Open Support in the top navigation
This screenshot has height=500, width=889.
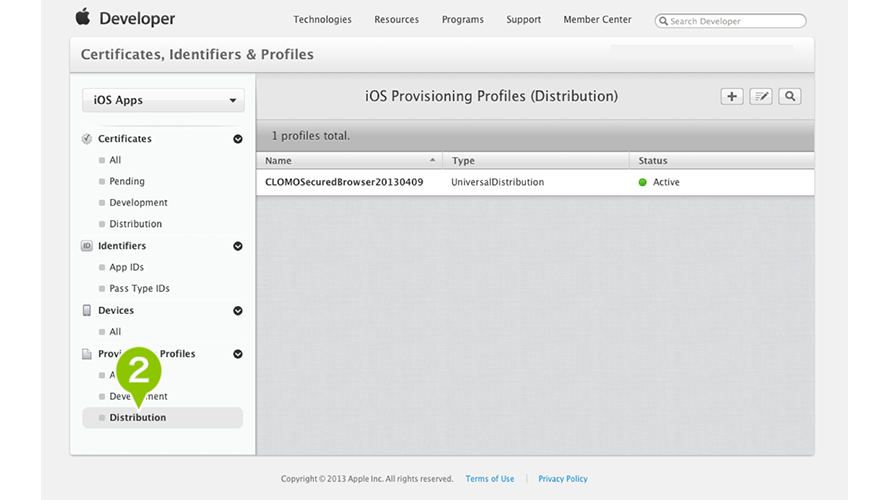click(x=523, y=19)
